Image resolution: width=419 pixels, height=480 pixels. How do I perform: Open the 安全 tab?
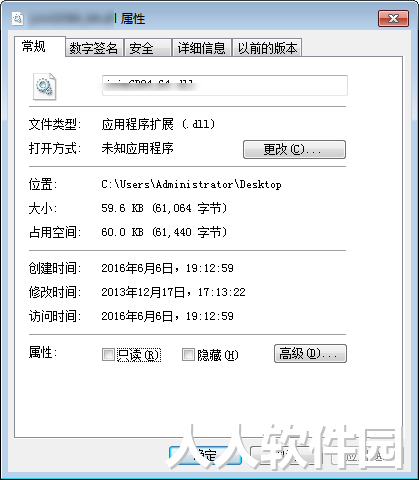(x=148, y=48)
